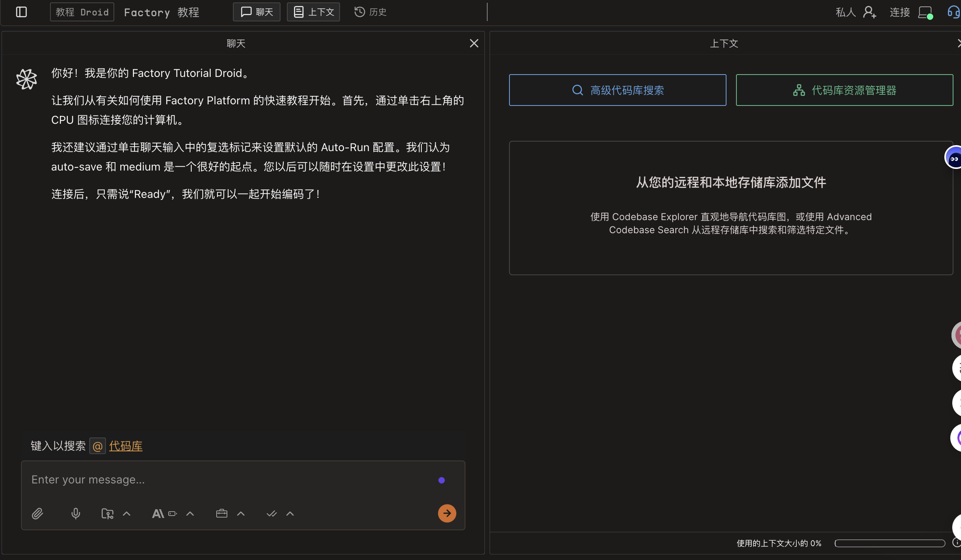The image size is (961, 560).
Task: Open the context usage info icon
Action: (957, 543)
